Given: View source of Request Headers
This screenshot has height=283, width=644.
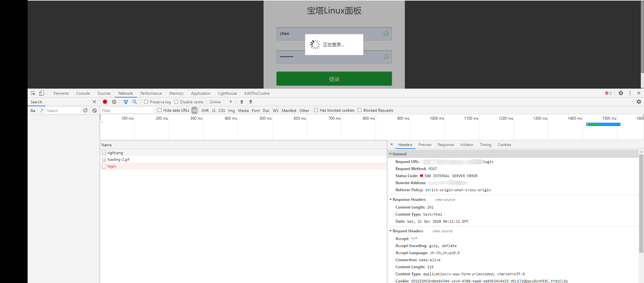Looking at the screenshot, I should (442, 231).
